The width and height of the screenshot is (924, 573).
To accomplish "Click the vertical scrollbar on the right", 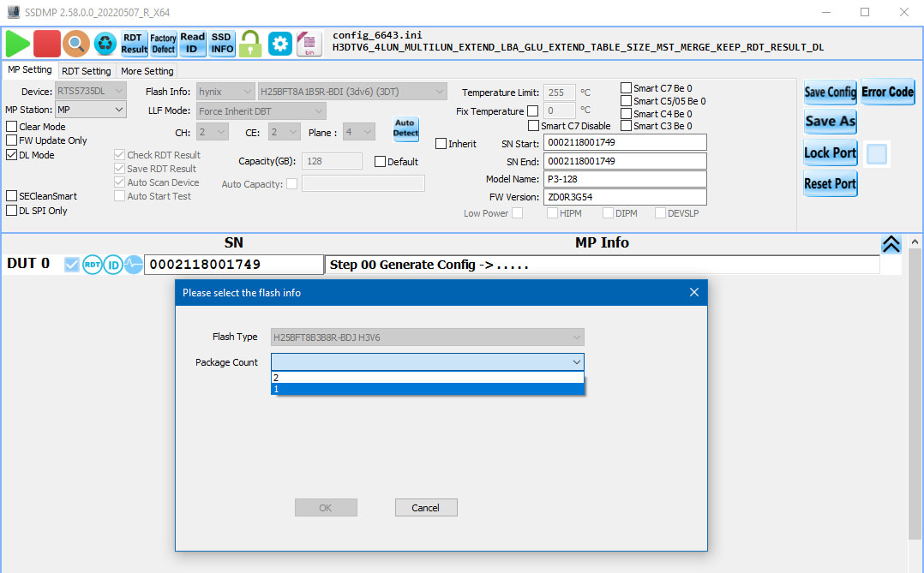I will point(914,395).
